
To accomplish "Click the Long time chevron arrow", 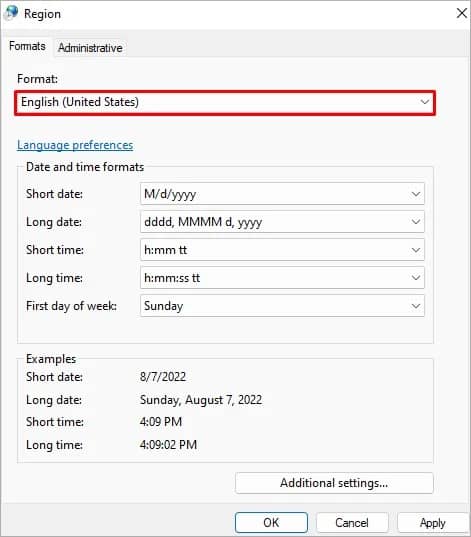I will point(416,278).
